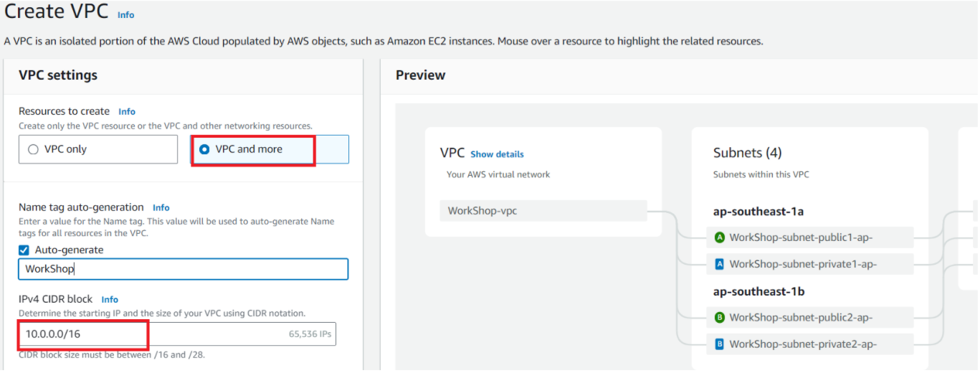Click green B icon of public2 subnet
The width and height of the screenshot is (980, 373).
(720, 317)
